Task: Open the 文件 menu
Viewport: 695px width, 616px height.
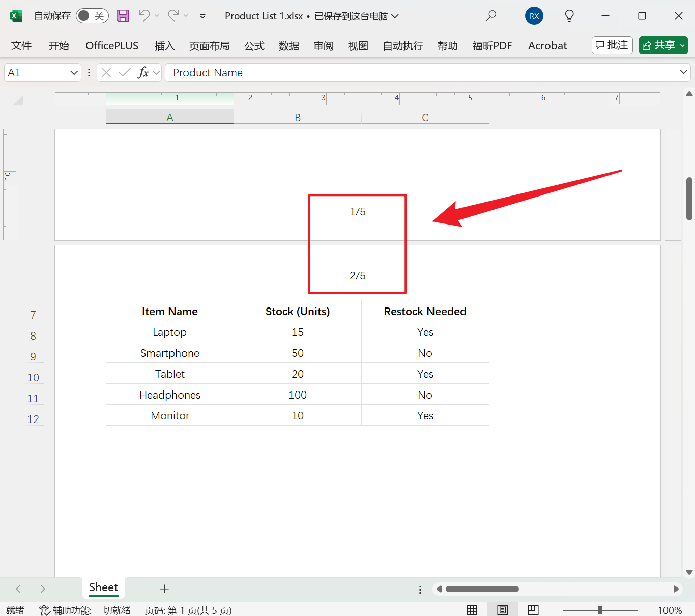Action: [21, 45]
